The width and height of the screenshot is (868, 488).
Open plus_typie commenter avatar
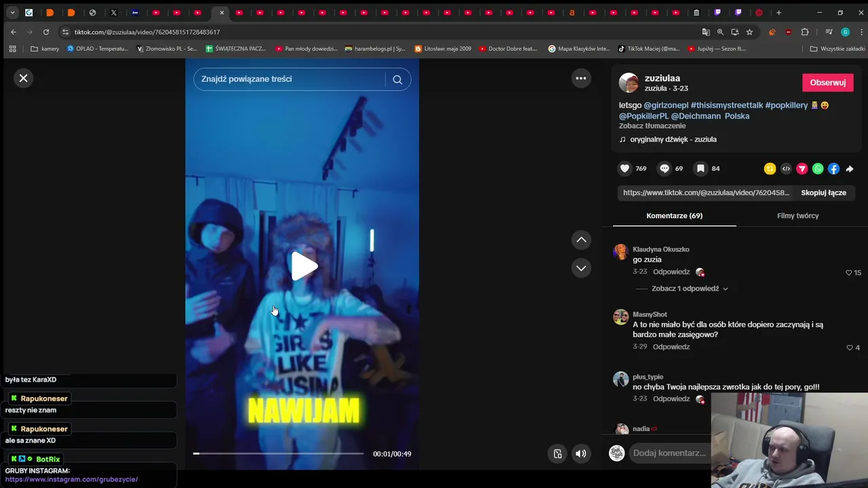click(x=620, y=380)
